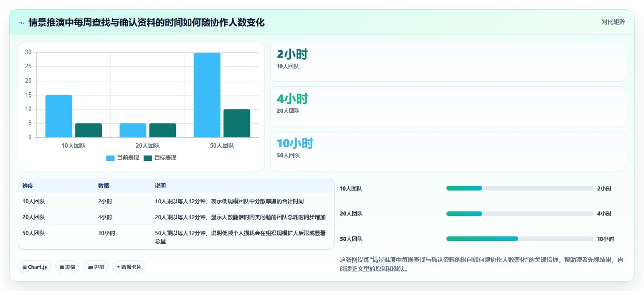Click the 目标表现 bar for 10人团队
644x291 pixels.
coord(89,130)
